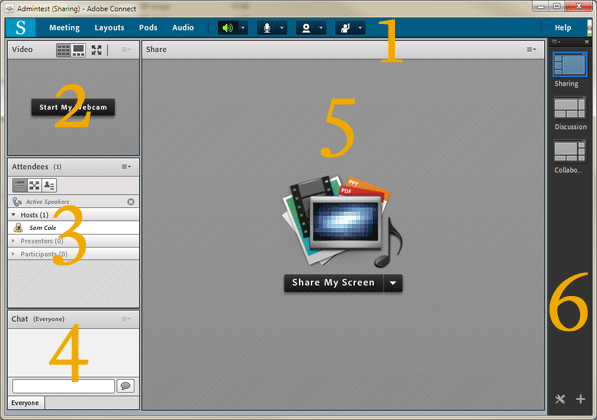Click the chat message input field
The height and width of the screenshot is (420, 597).
(63, 386)
